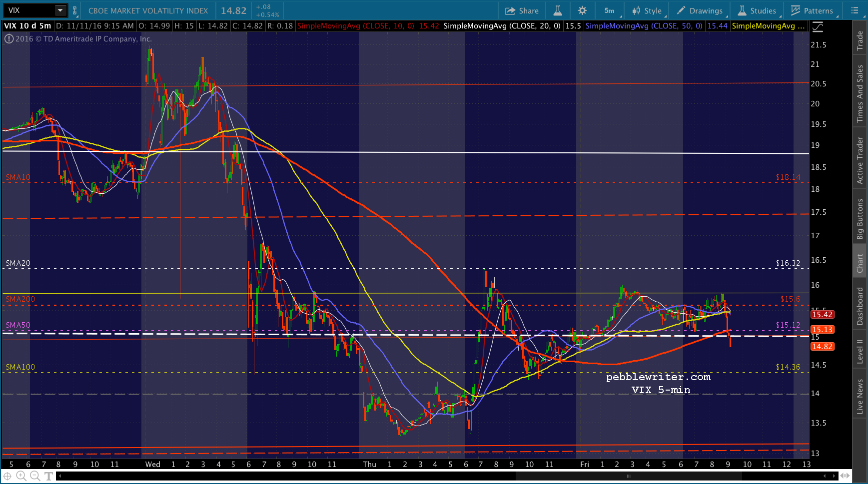Click the zoom out magnifier icon

35,476
